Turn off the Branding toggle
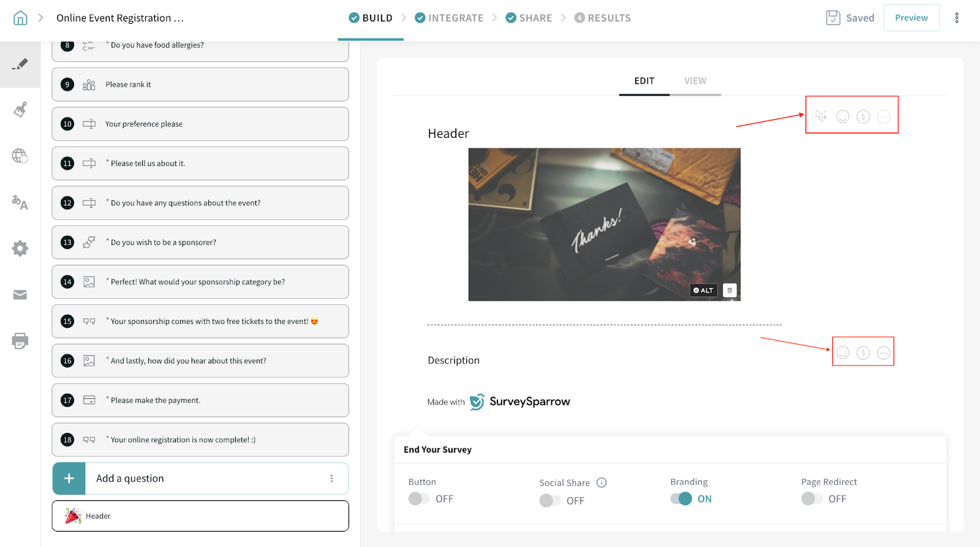980x547 pixels. coord(681,499)
